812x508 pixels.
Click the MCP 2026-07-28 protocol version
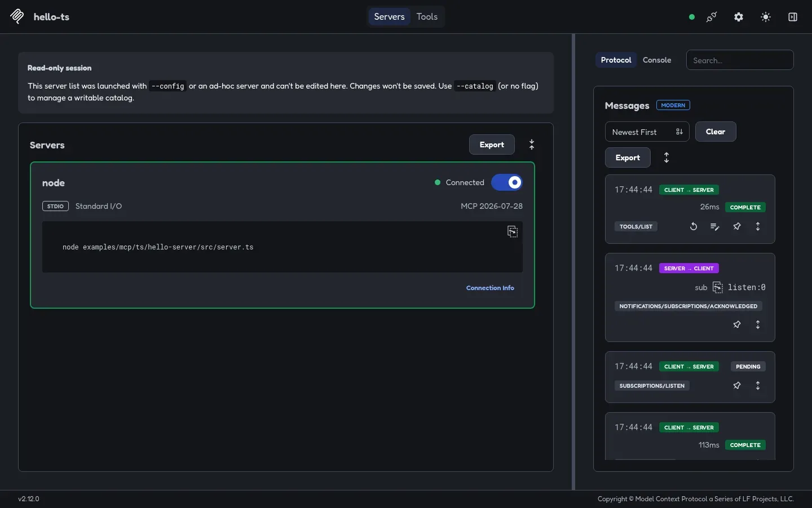pyautogui.click(x=492, y=206)
